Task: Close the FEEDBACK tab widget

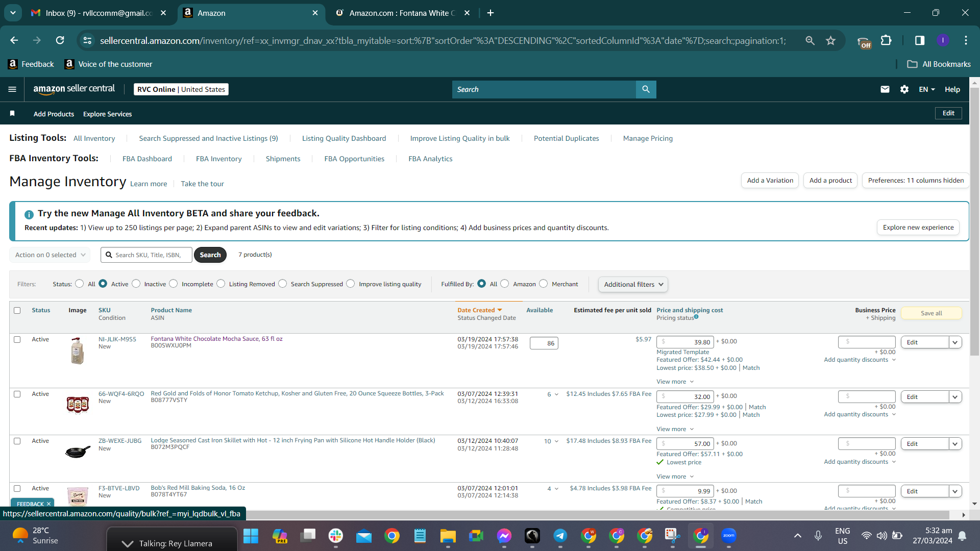Action: (x=48, y=504)
